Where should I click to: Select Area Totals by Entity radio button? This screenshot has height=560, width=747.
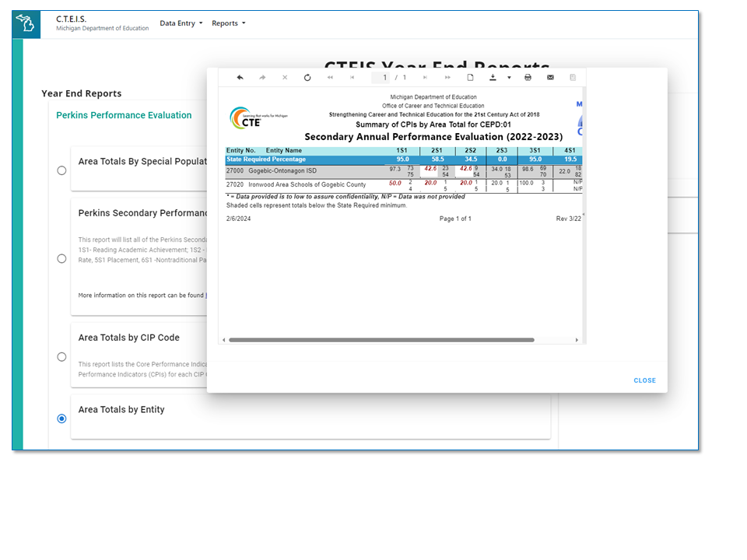pos(62,418)
